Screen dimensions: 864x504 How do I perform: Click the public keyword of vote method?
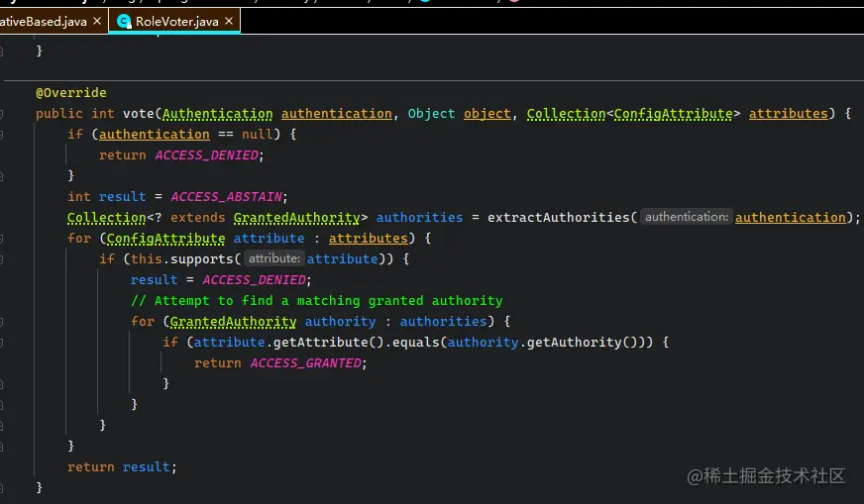coord(59,114)
